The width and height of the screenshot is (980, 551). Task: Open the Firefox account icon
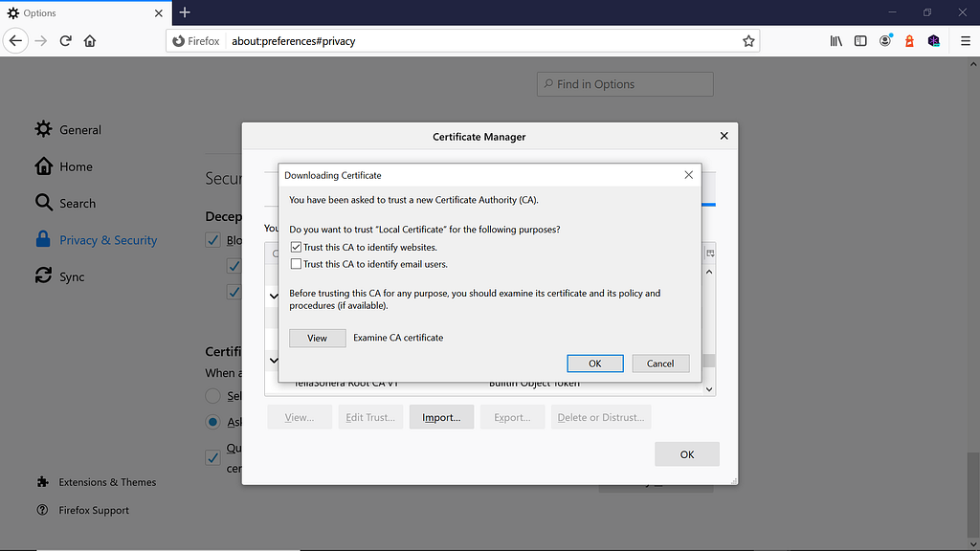[885, 41]
